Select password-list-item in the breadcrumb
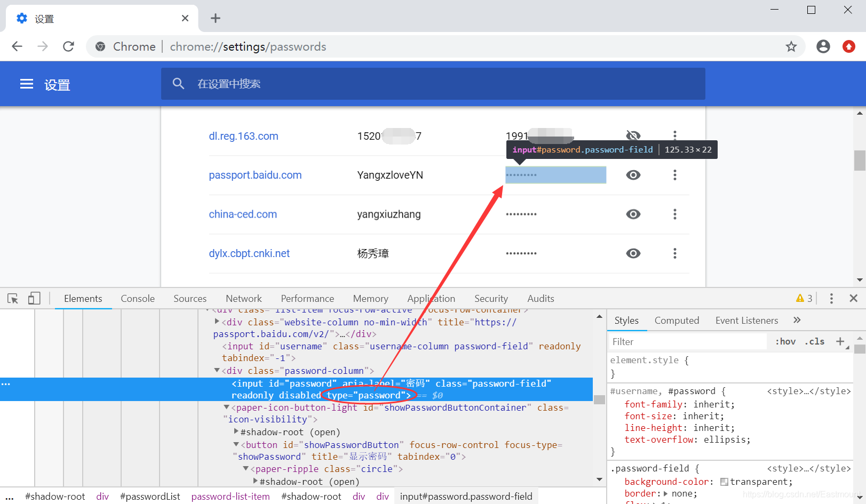Screen dimensions: 866x504 click(x=231, y=497)
